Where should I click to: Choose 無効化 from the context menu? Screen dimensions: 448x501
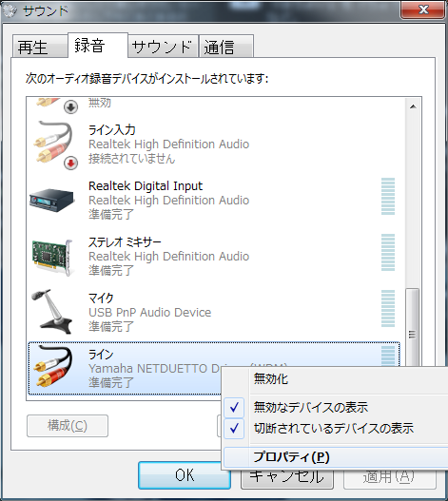[x=336, y=379]
